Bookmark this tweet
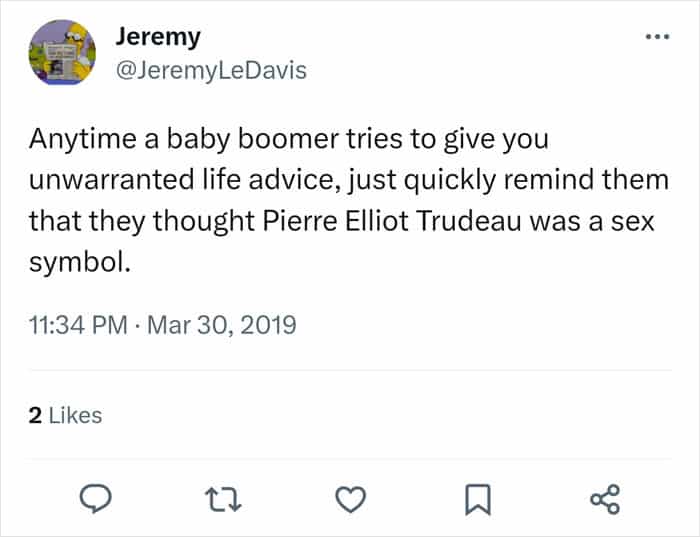700x537 pixels. pos(478,500)
